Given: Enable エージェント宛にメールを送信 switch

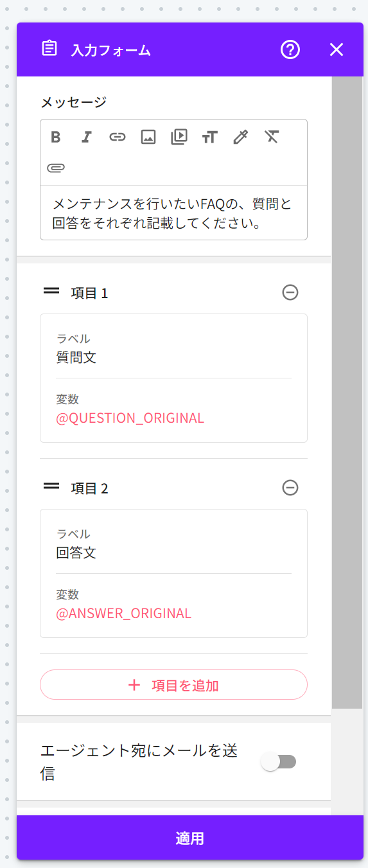Looking at the screenshot, I should pyautogui.click(x=279, y=762).
